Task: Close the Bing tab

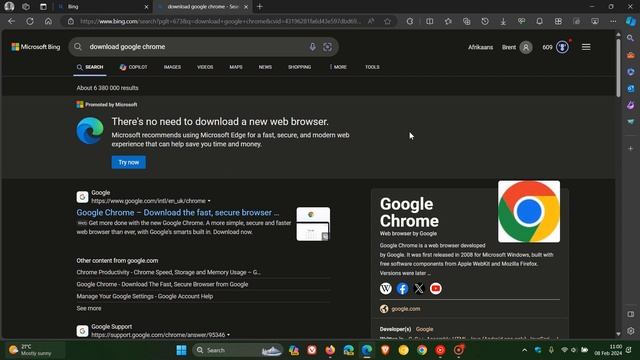Action: click(x=147, y=7)
